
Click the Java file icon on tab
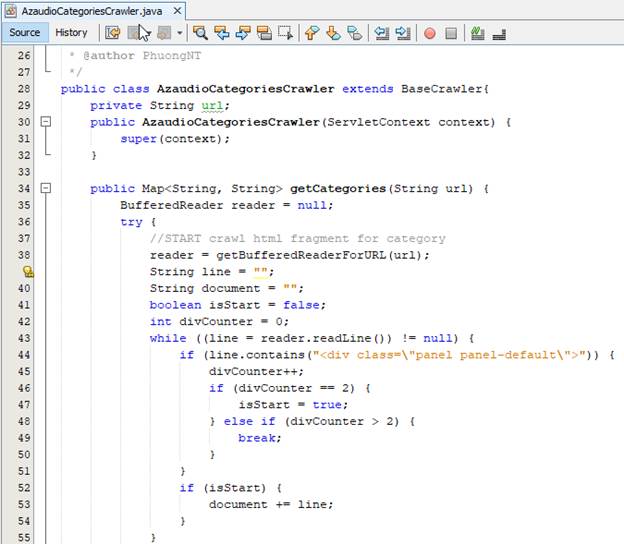(x=11, y=11)
